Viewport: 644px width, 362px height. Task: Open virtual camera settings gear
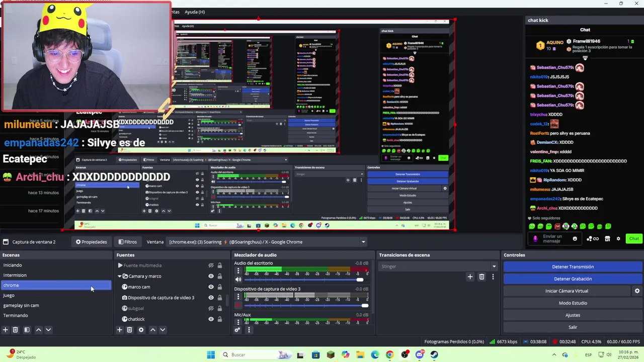tap(637, 291)
